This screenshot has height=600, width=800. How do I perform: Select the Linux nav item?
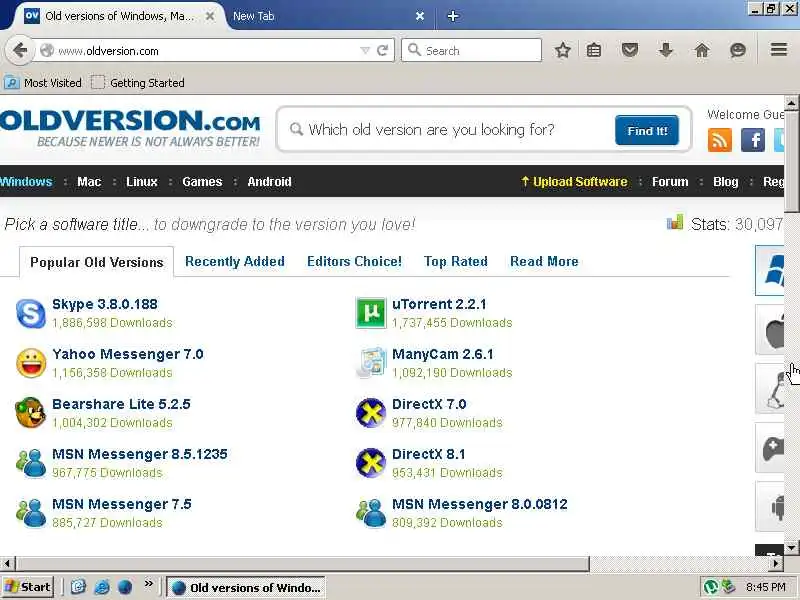coord(142,182)
